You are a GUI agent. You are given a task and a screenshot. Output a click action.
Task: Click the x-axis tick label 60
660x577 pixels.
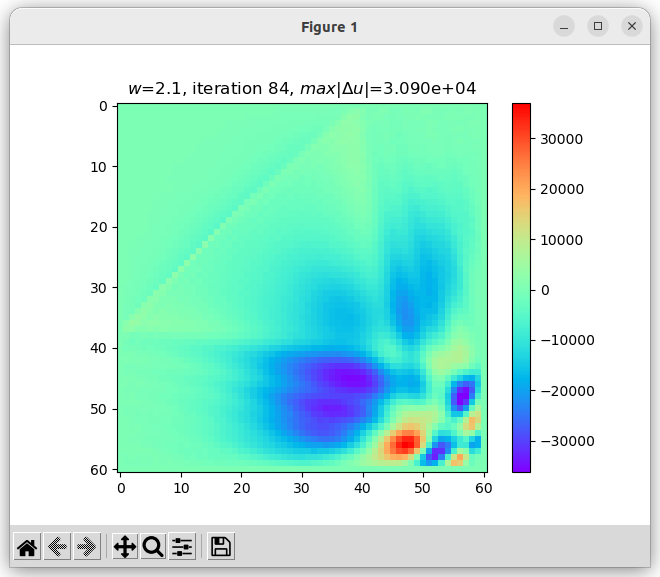[x=484, y=488]
